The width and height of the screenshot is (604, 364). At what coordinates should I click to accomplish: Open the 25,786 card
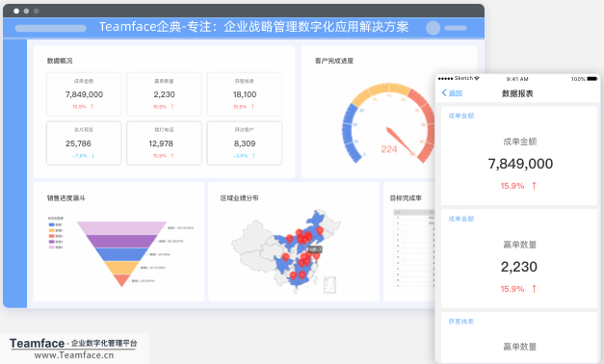tap(84, 143)
